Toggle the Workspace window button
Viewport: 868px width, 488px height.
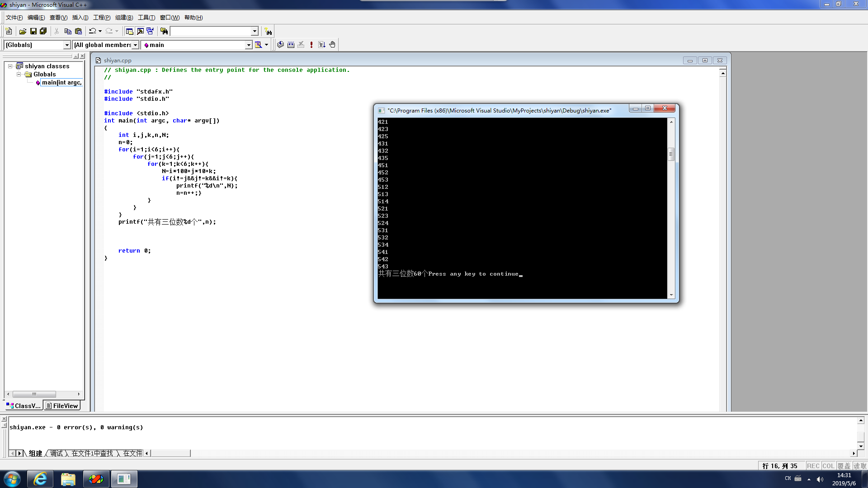[130, 31]
